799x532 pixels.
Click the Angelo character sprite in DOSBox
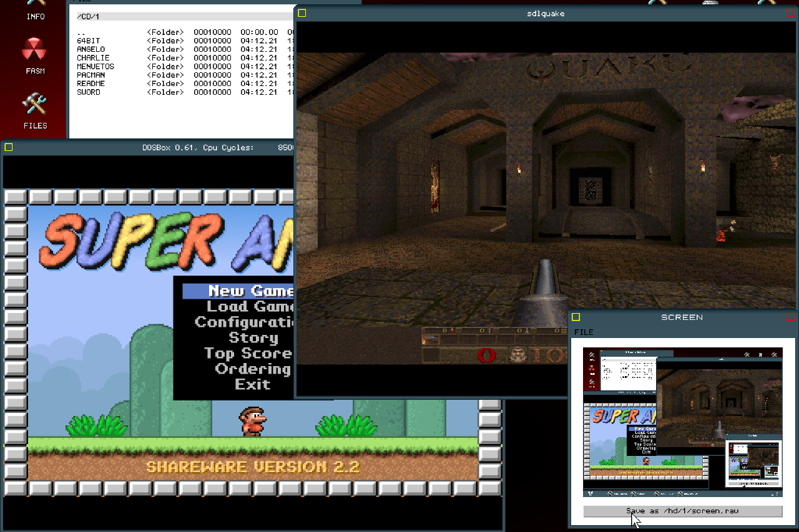tap(253, 422)
